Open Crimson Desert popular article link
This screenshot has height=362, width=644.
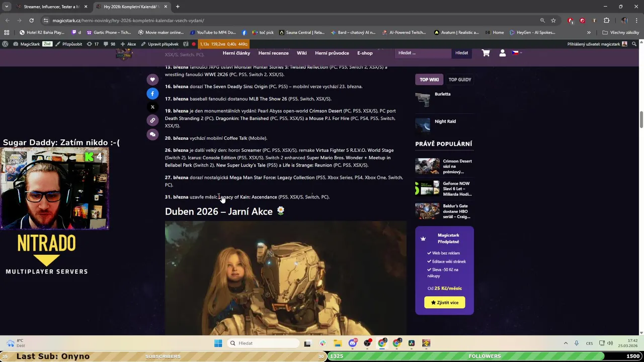[457, 166]
